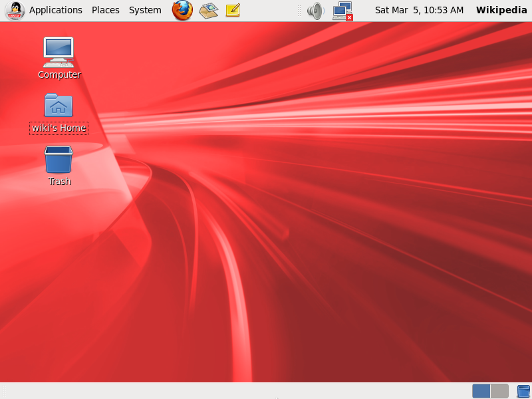The image size is (532, 399).
Task: Expand the Wikipedia user menu
Action: 501,10
